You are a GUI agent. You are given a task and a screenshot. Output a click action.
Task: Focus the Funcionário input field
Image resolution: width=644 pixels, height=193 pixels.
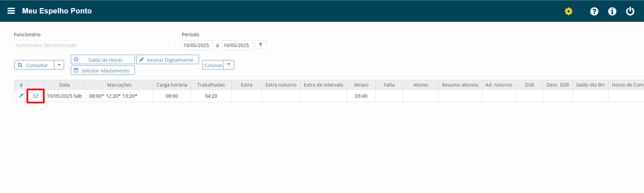point(91,45)
